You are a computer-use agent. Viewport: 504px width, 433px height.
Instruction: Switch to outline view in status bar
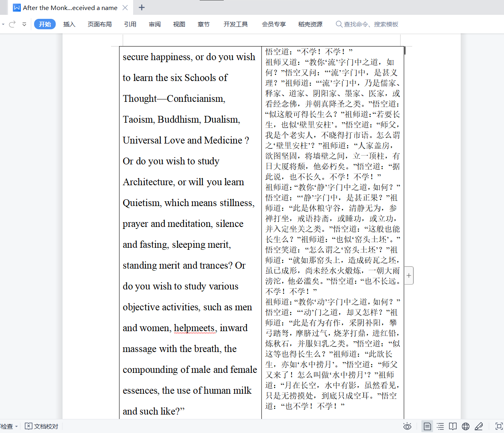tap(440, 426)
